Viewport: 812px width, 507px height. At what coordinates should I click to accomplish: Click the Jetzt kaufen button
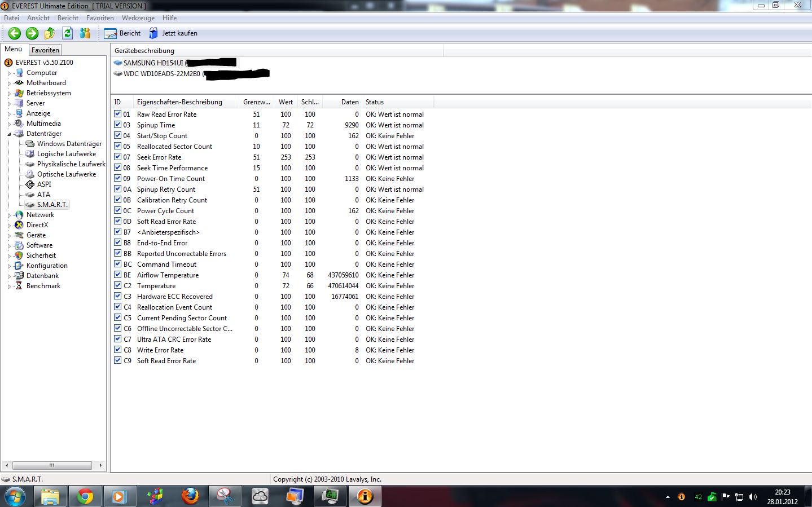[x=173, y=33]
